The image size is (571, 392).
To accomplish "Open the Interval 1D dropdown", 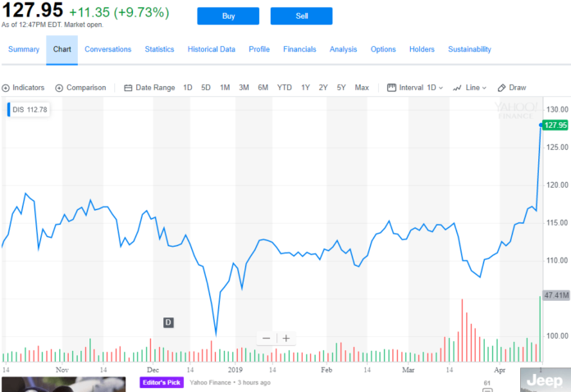I will point(435,88).
